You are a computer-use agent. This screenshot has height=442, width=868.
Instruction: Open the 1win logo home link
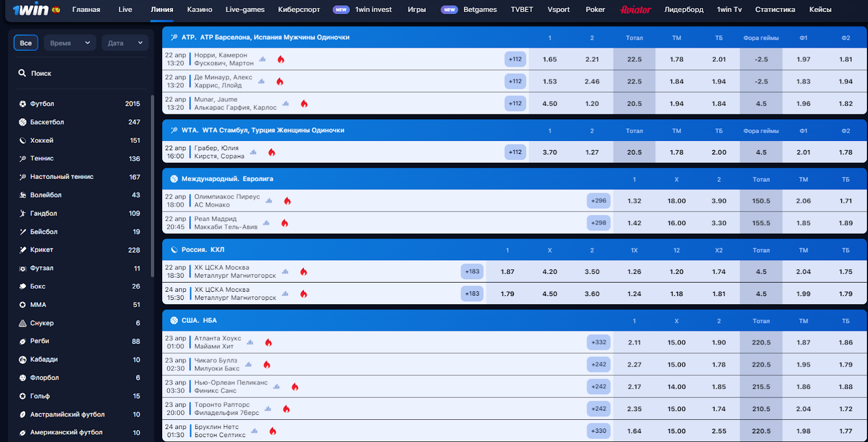coord(31,9)
